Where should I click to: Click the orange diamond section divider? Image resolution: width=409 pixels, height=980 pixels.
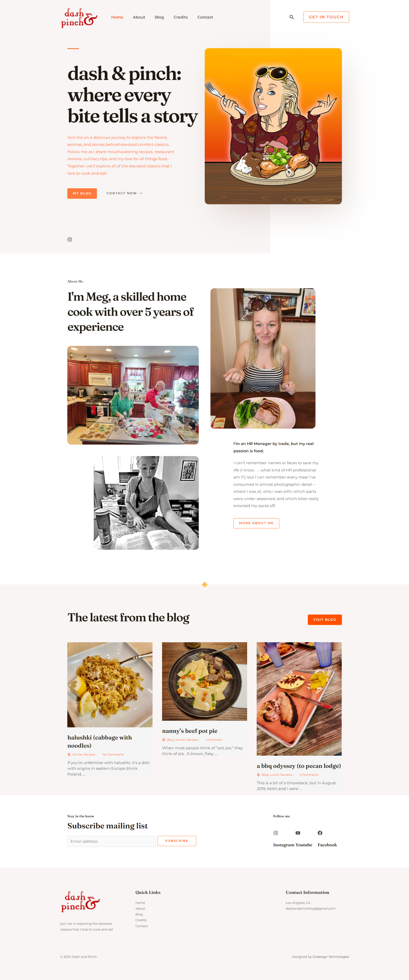click(204, 584)
